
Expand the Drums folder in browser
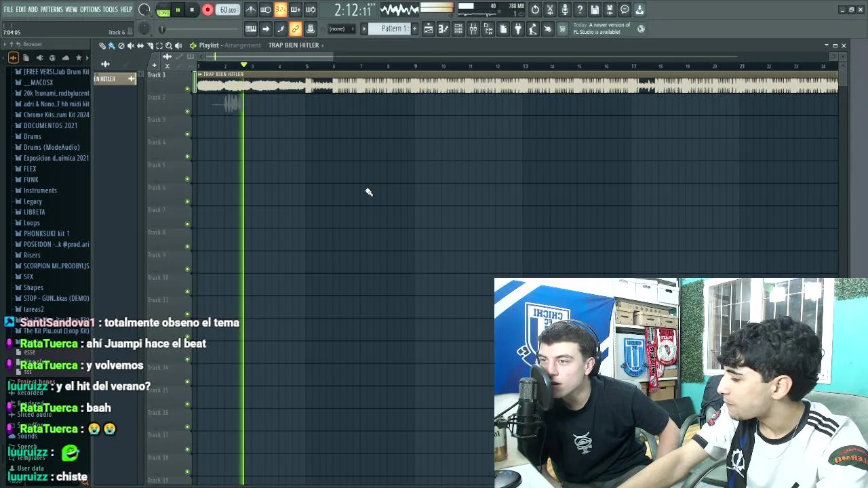[x=33, y=136]
